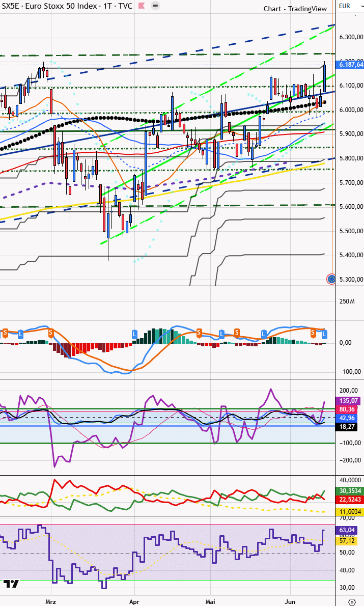The height and width of the screenshot is (606, 364).
Task: Open chart settings hexagon icon at bottom right
Action: click(x=352, y=602)
